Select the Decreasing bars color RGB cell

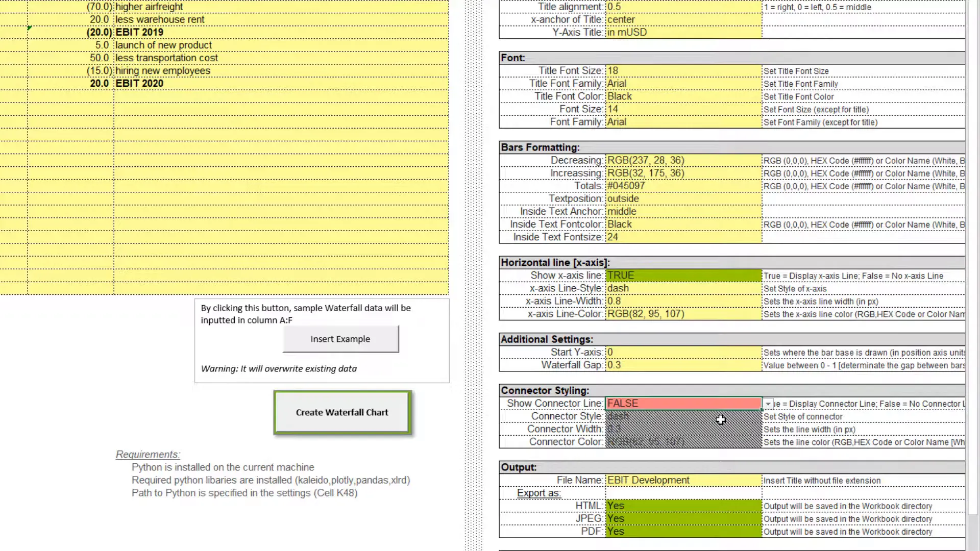(x=682, y=160)
